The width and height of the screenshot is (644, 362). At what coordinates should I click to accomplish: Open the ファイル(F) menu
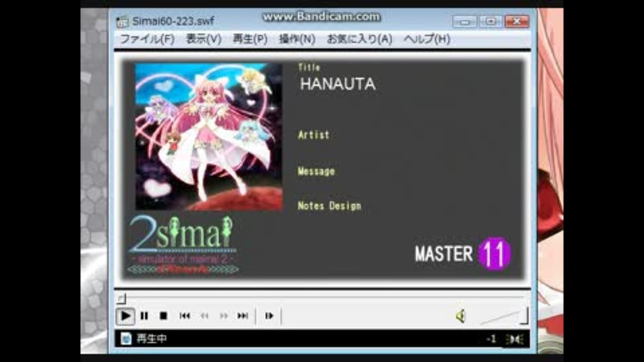click(147, 39)
